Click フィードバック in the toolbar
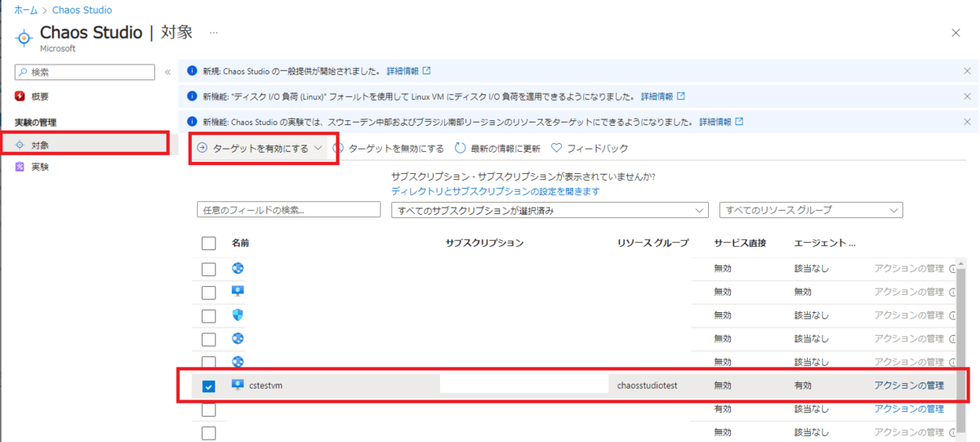 (598, 149)
